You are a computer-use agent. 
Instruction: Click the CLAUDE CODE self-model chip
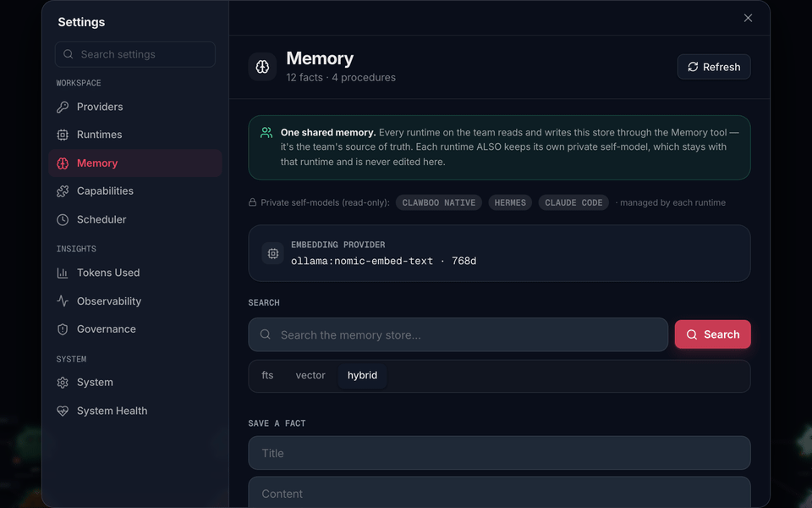click(x=573, y=202)
